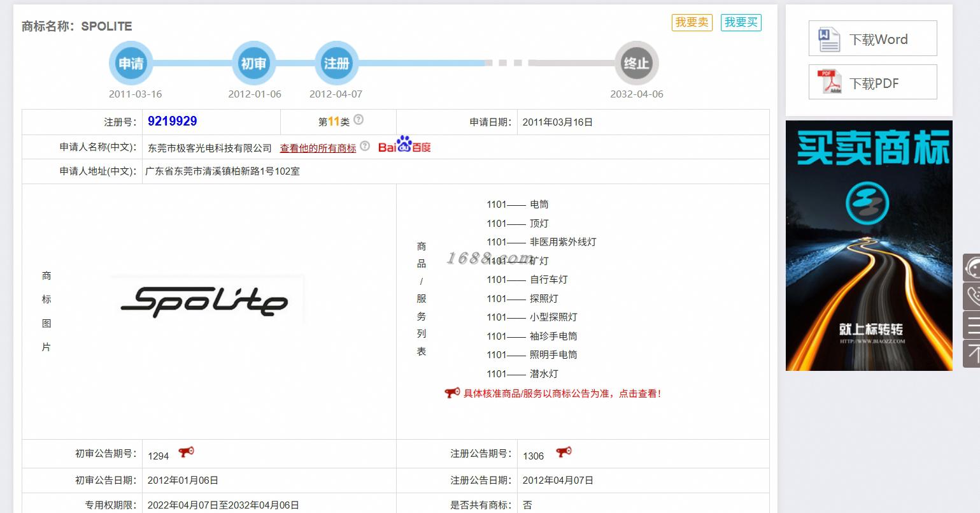Image resolution: width=980 pixels, height=513 pixels.
Task: Click the red megaphone notice icon
Action: click(452, 393)
